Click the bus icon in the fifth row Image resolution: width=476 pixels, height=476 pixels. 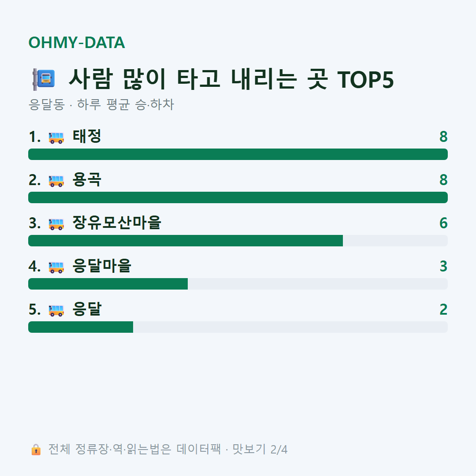56,310
